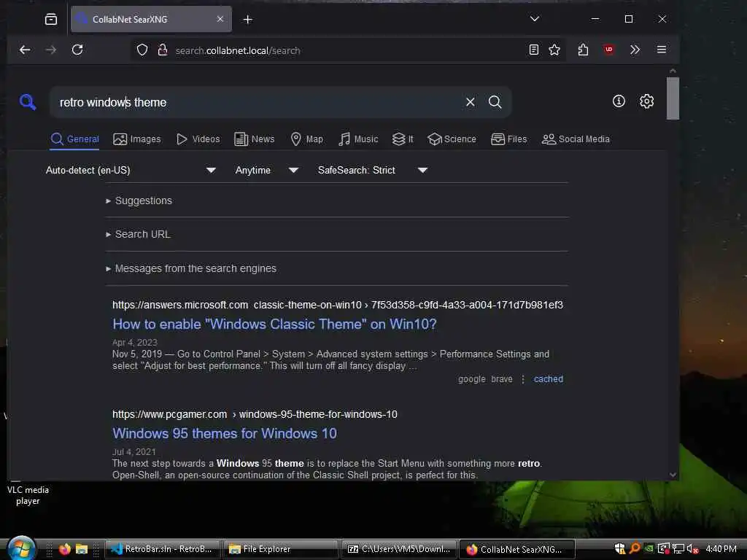Click the site security lock icon
Screen dimensions: 747x560
163,50
